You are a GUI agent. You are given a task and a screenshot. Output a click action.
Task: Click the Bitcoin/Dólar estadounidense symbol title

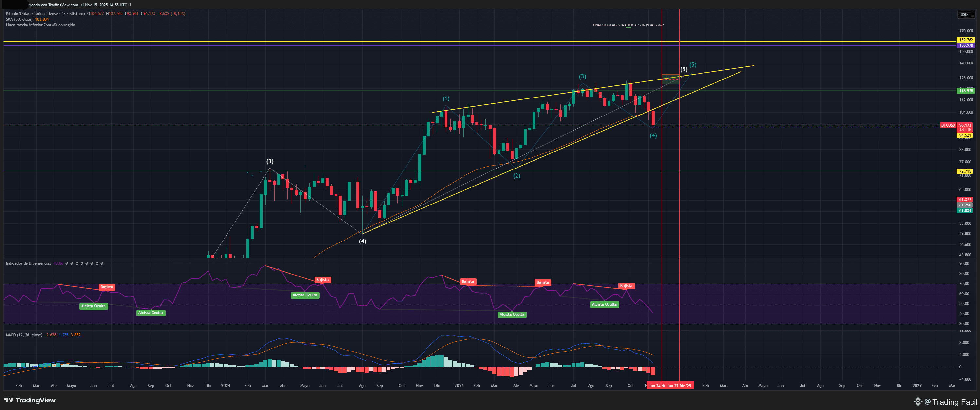(x=32, y=14)
